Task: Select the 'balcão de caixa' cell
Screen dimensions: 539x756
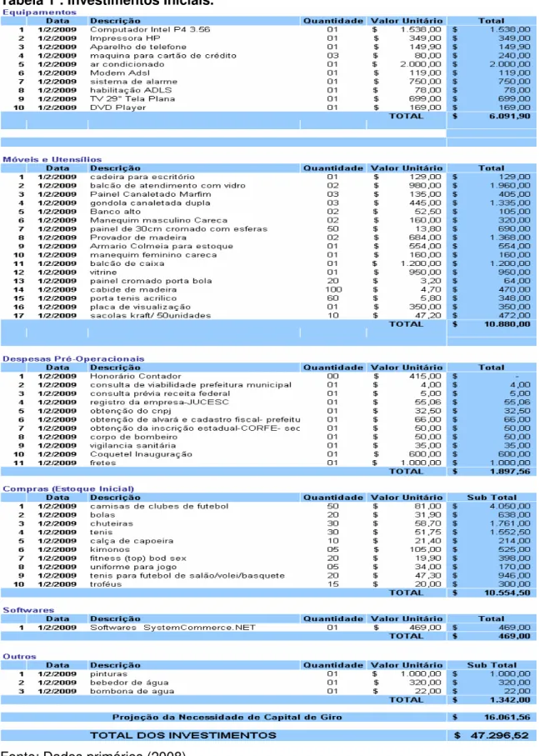Action: pos(127,263)
